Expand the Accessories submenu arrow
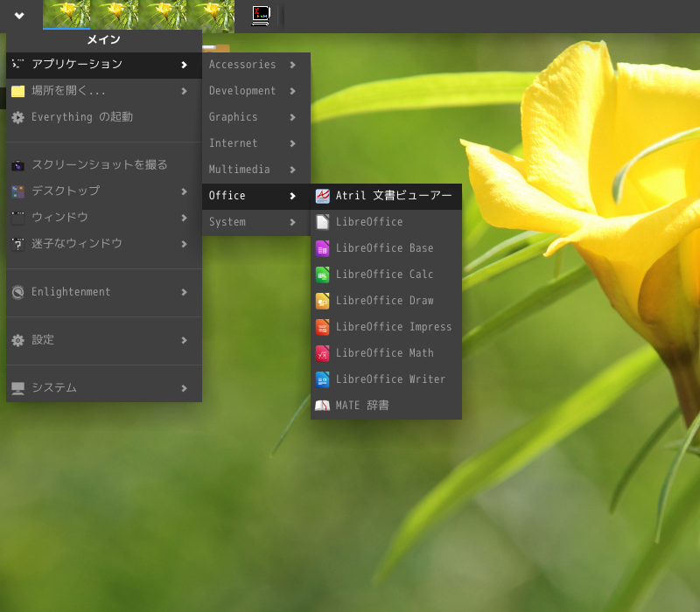 tap(293, 65)
